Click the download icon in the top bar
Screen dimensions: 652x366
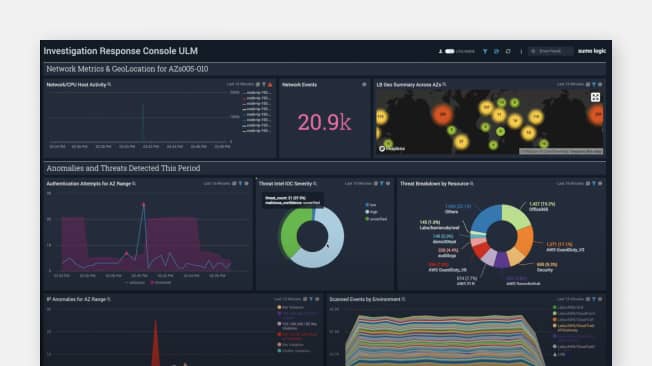coord(440,52)
